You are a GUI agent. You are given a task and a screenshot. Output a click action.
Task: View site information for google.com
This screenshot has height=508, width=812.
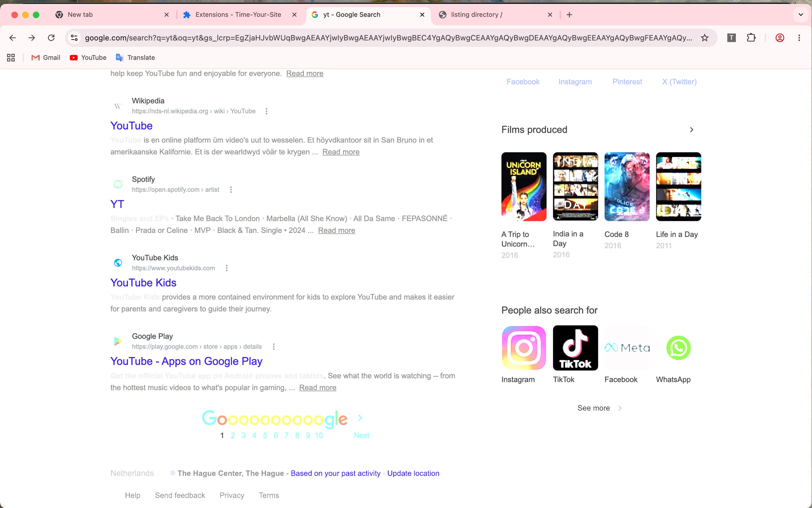[x=74, y=38]
